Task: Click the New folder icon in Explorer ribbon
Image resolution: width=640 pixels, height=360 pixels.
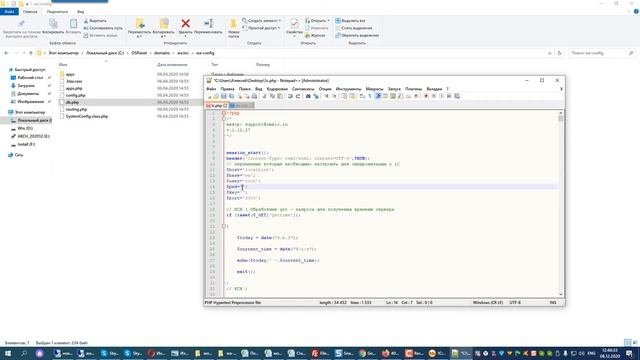Action: (233, 24)
